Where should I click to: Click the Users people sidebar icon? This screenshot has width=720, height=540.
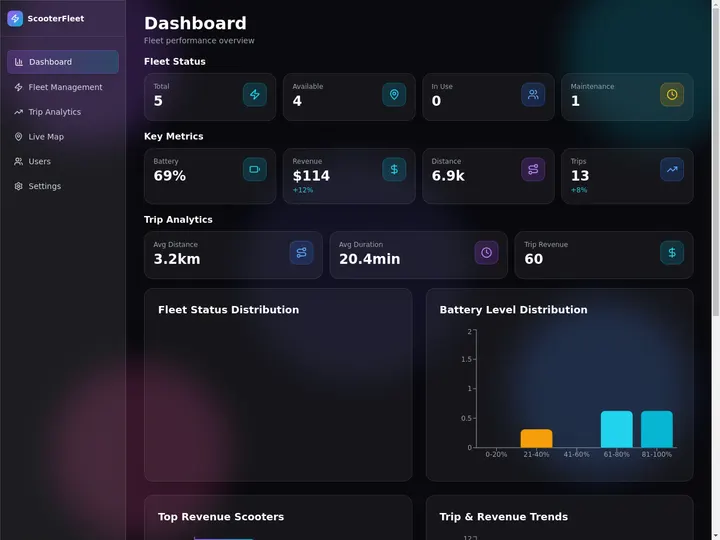click(18, 162)
